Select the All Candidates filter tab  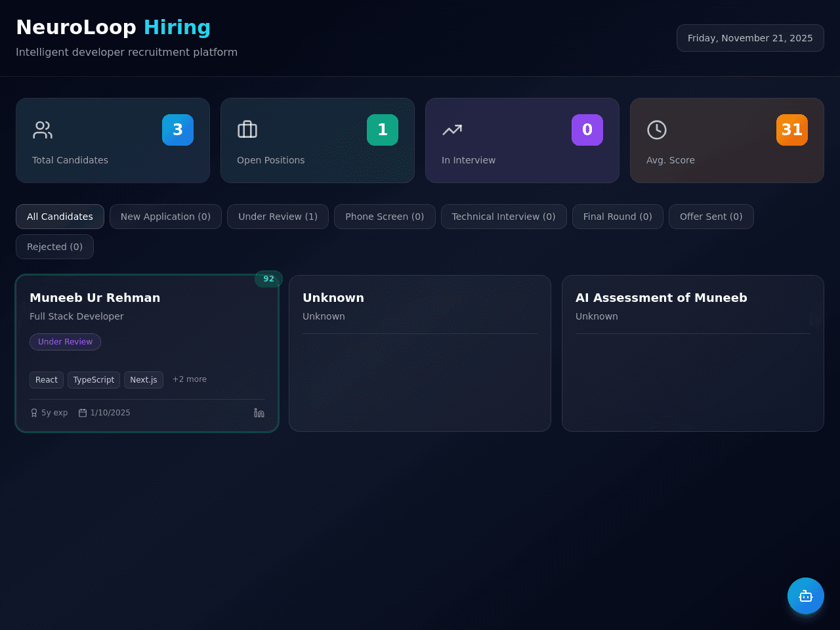click(60, 217)
